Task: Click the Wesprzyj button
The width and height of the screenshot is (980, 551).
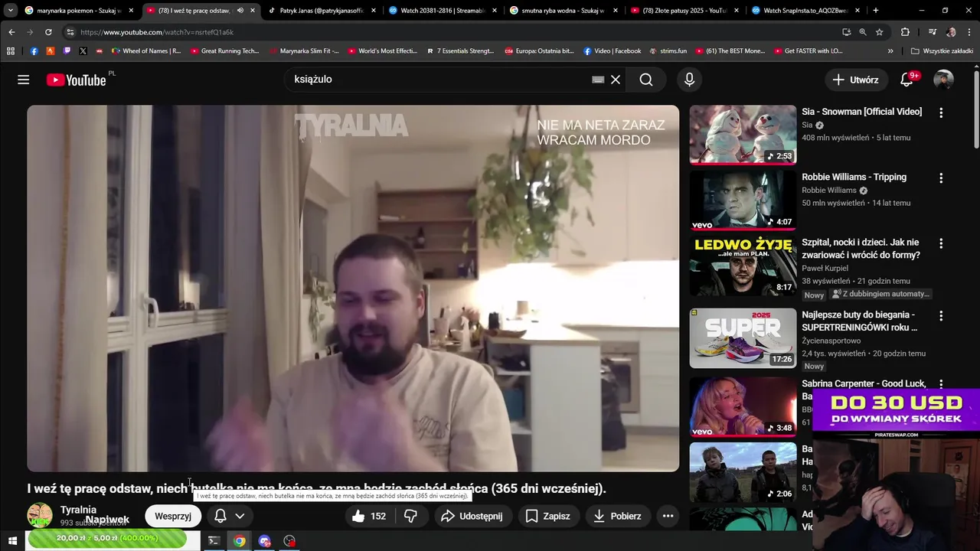Action: (x=173, y=517)
